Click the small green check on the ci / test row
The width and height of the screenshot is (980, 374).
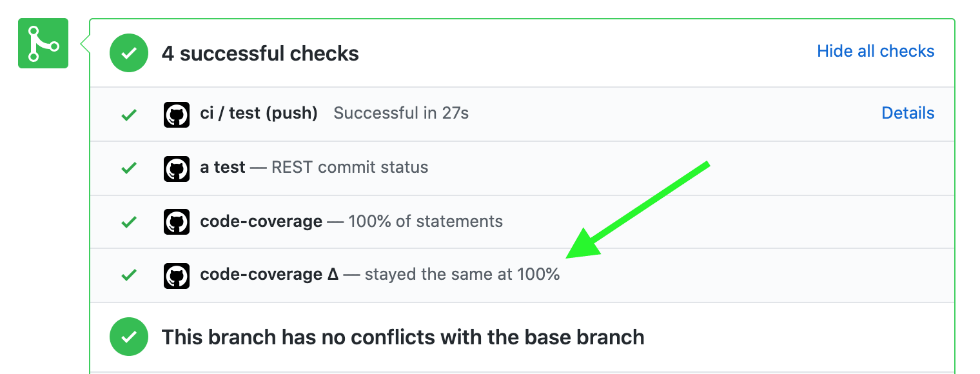pyautogui.click(x=129, y=113)
